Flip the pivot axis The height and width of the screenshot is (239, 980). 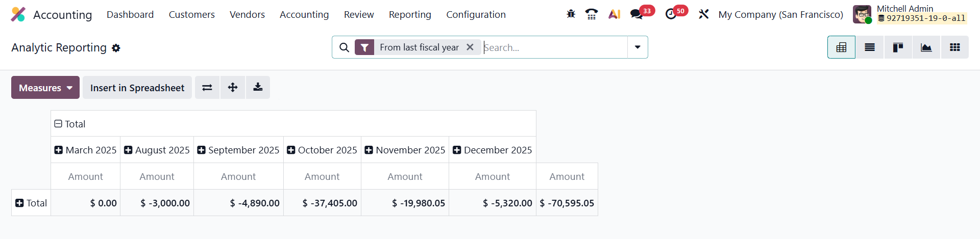point(207,88)
